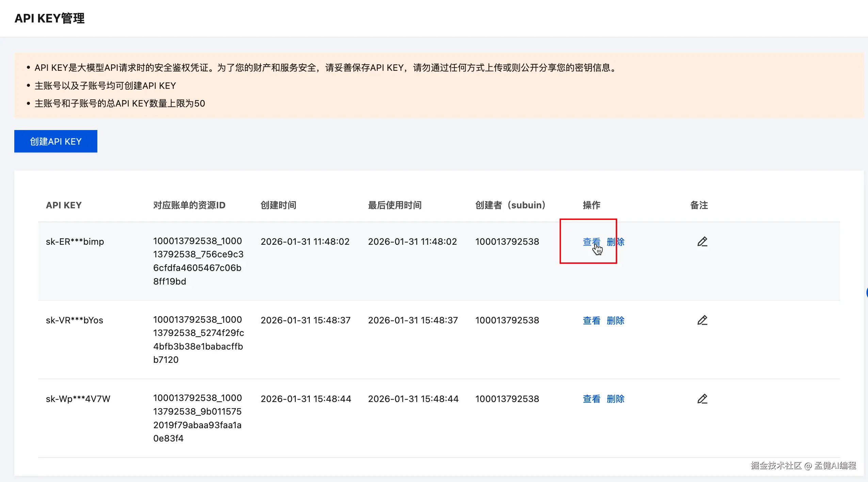
Task: Edit the note for sk-ER***bimp
Action: tap(702, 242)
